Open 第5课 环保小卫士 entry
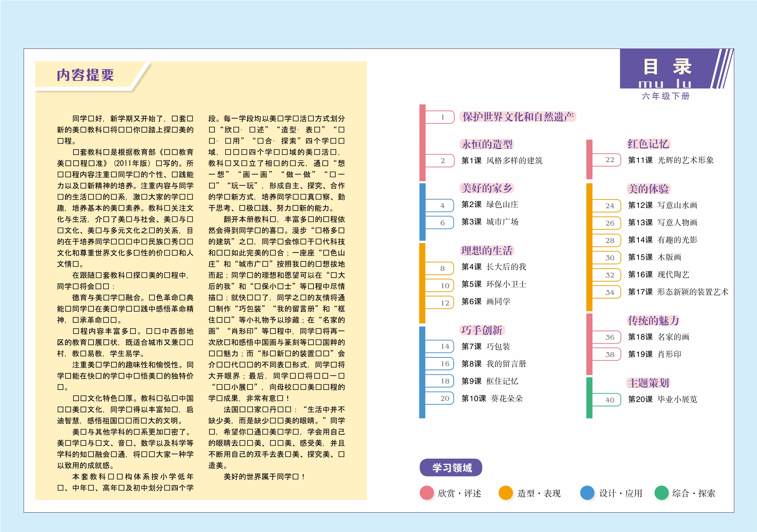 coord(494,284)
